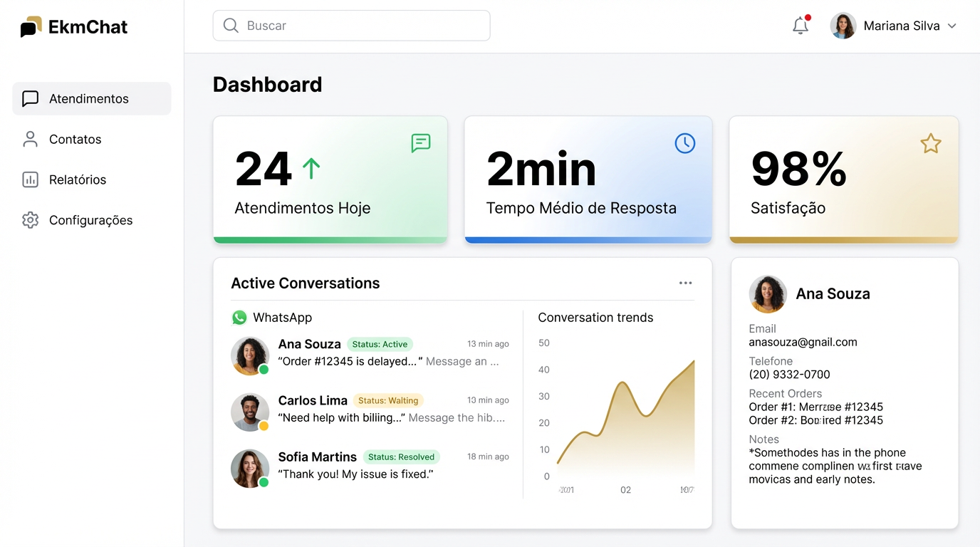Click Ana Souza name in contact panel

tap(833, 294)
